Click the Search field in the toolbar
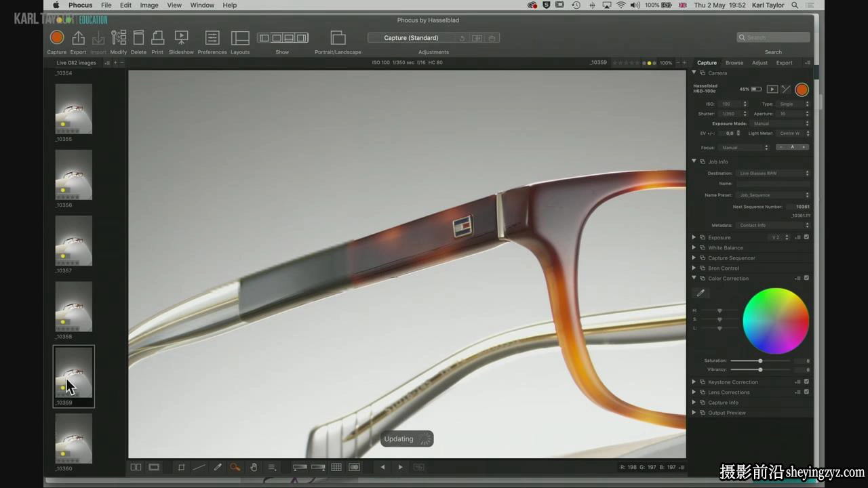Screen dimensions: 868x488 click(x=773, y=38)
